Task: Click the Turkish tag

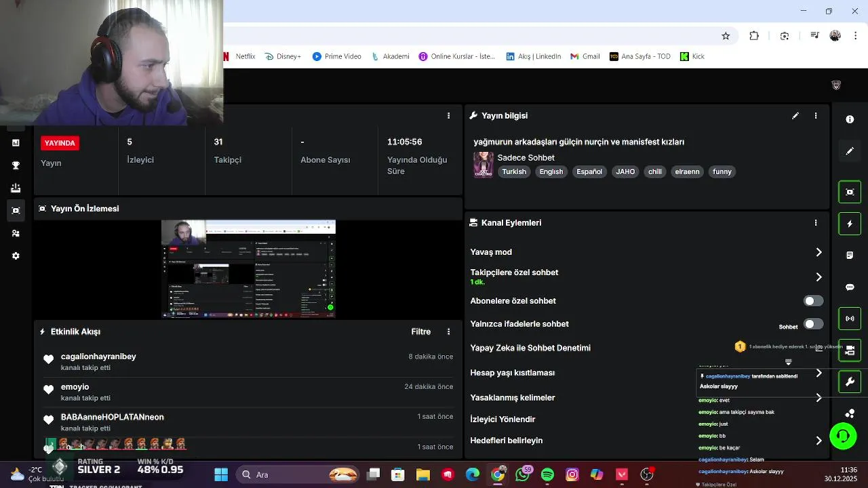Action: coord(514,171)
